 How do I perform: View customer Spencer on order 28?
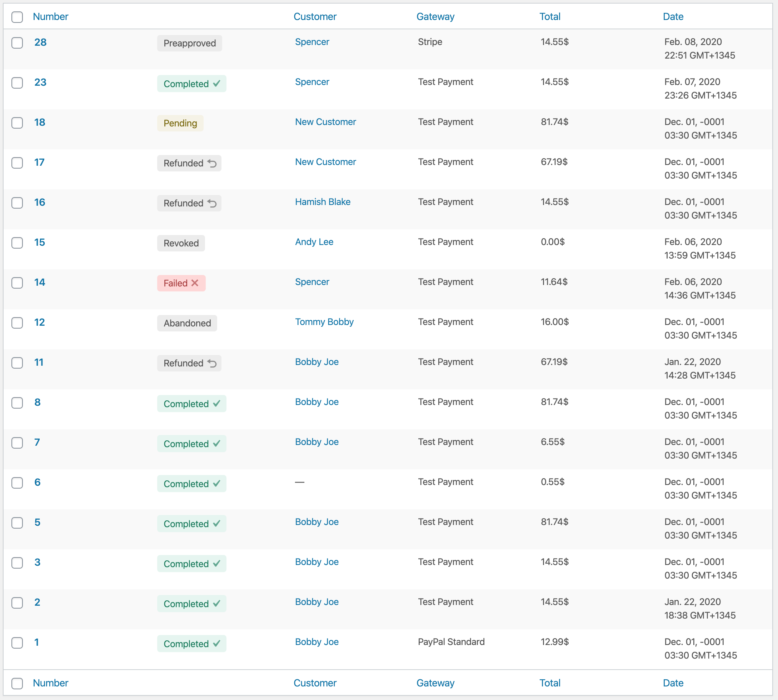pyautogui.click(x=312, y=42)
